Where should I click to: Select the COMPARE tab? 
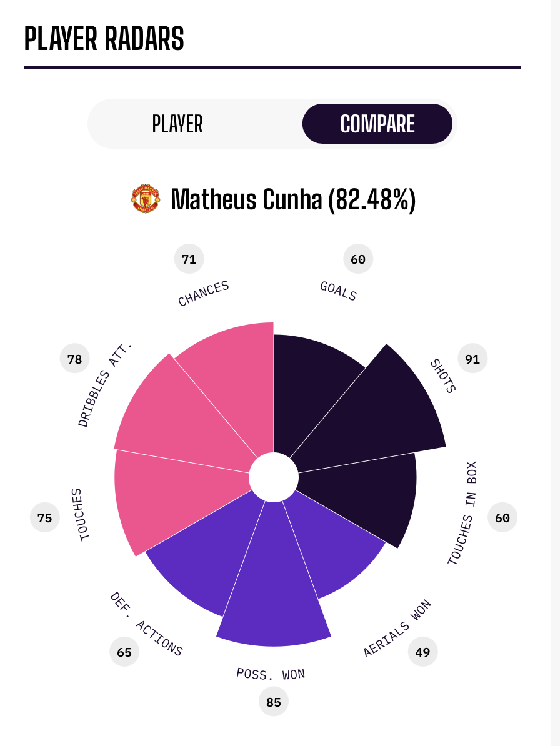pos(377,124)
